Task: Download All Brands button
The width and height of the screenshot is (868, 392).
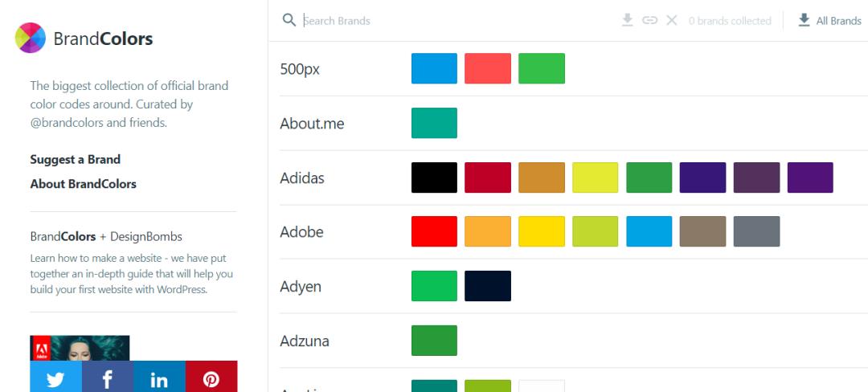Action: (829, 21)
